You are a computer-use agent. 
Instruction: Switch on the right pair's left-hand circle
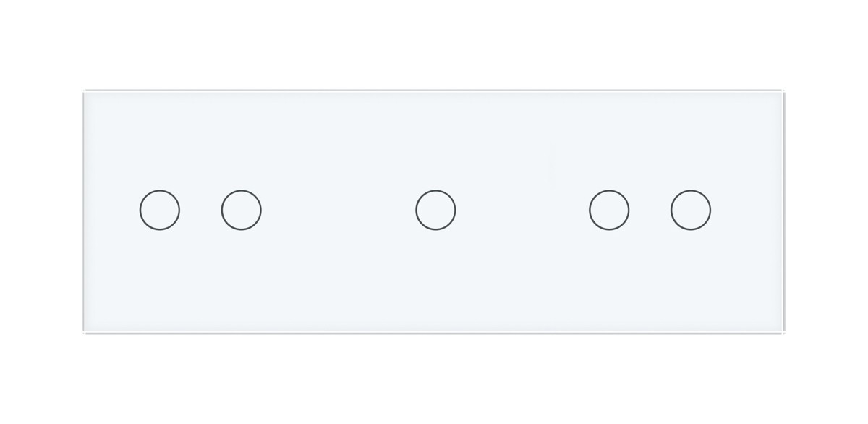coord(609,211)
